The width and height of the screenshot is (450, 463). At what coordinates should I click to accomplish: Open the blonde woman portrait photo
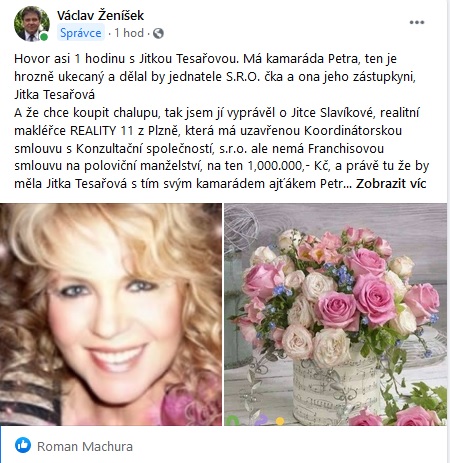pyautogui.click(x=111, y=314)
